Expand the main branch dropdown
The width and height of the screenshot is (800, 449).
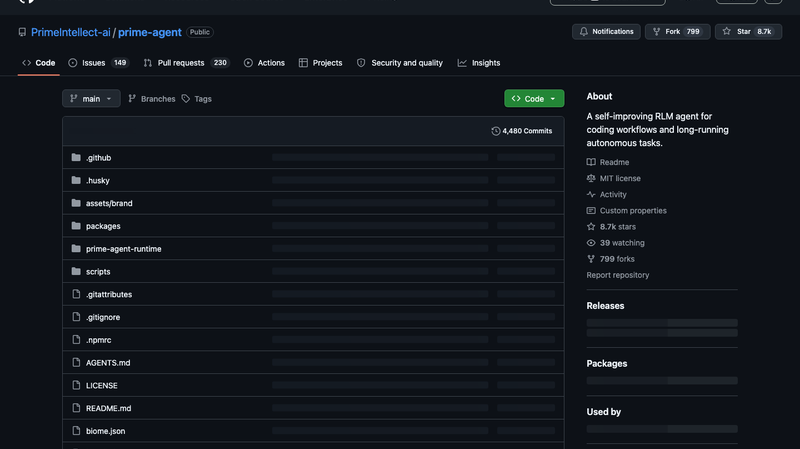(x=91, y=98)
